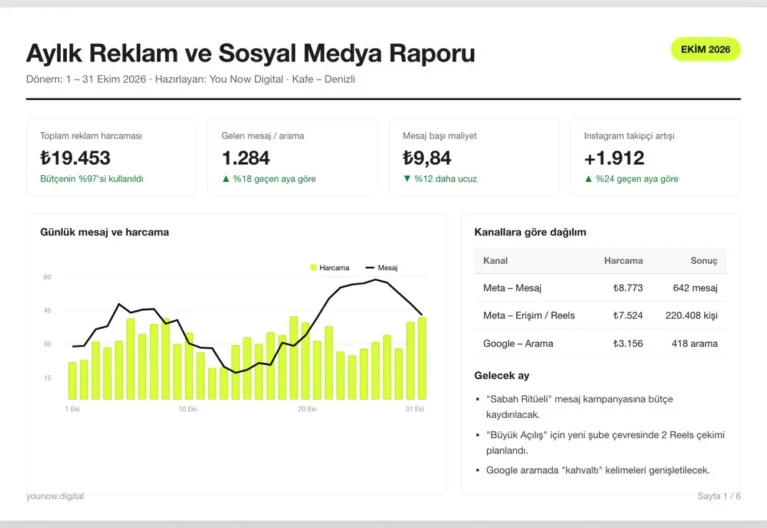Select the ₺9,84 cost value
Image resolution: width=767 pixels, height=528 pixels.
pyautogui.click(x=427, y=158)
